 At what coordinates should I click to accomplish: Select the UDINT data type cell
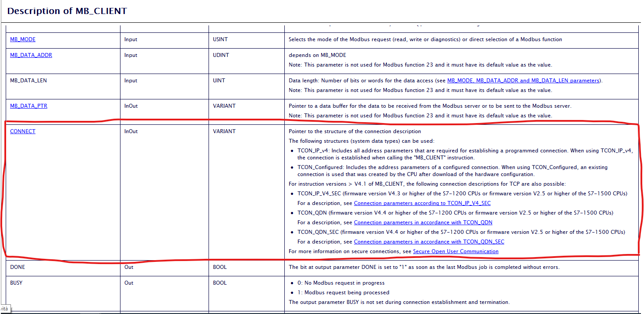[x=221, y=55]
